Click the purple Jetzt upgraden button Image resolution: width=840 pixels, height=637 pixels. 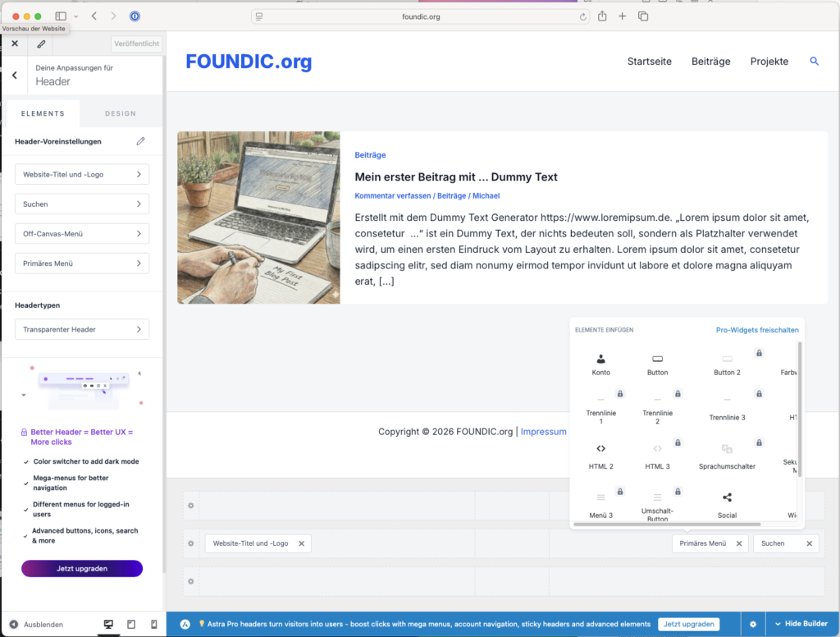[82, 568]
